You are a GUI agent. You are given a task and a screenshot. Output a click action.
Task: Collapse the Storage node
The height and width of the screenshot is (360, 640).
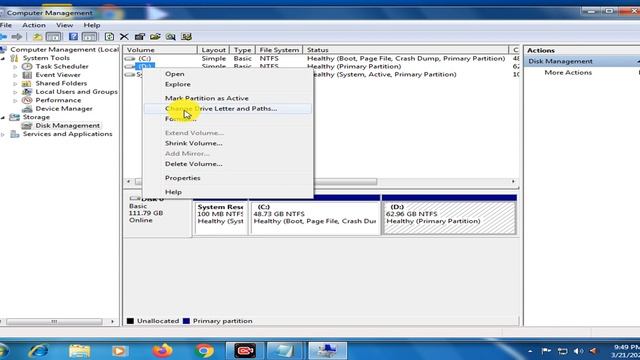tap(3, 118)
